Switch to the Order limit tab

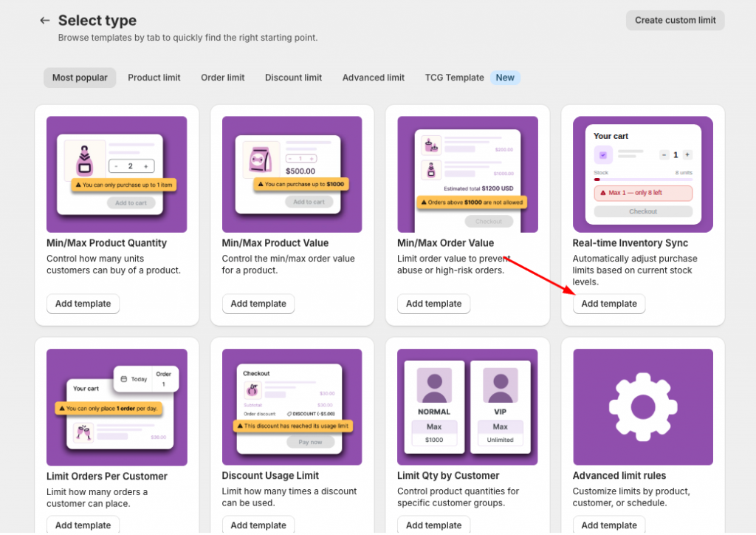(223, 78)
